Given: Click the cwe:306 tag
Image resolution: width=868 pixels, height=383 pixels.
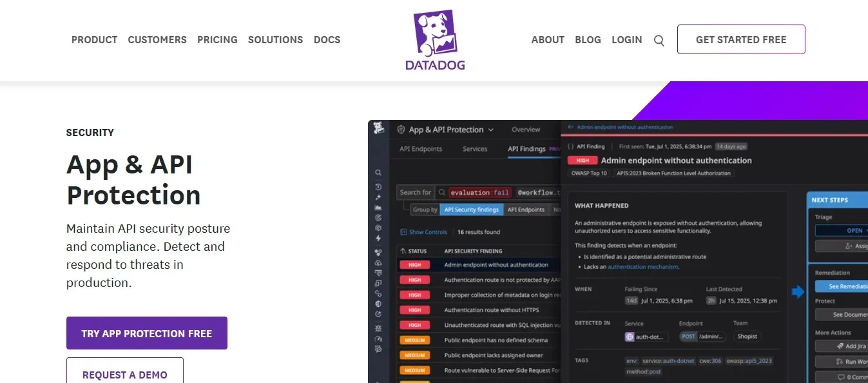Looking at the screenshot, I should tap(712, 361).
